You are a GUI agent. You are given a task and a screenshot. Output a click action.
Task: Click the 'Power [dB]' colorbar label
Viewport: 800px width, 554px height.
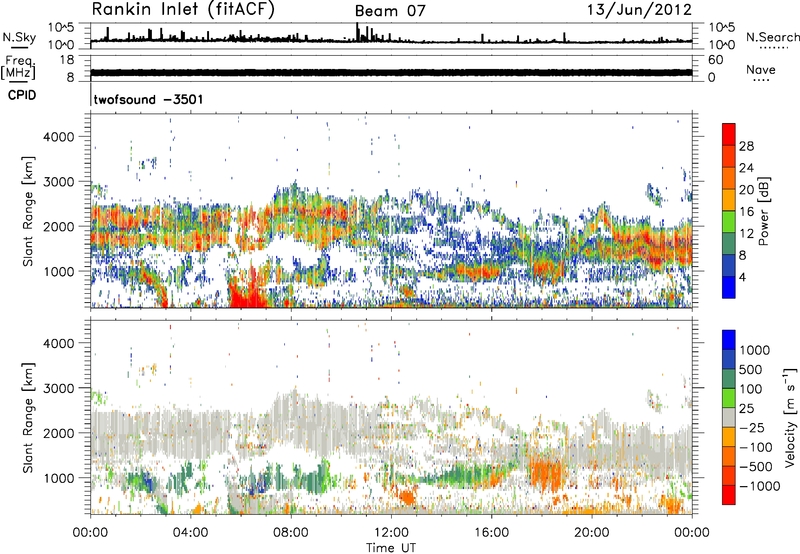click(763, 211)
